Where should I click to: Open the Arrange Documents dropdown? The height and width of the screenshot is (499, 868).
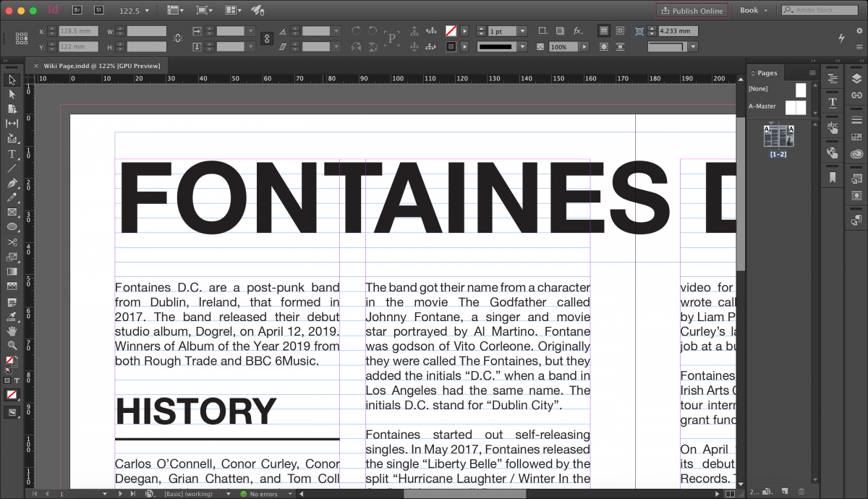(x=233, y=10)
